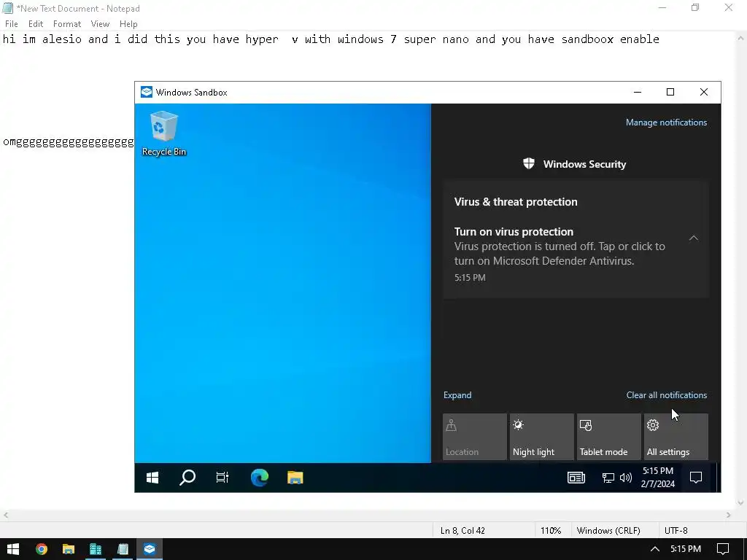747x560 pixels.
Task: Click Expand link for quick actions
Action: tap(457, 394)
